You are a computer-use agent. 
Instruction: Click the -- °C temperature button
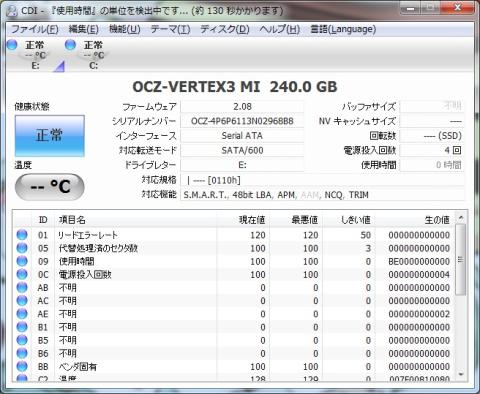50,187
